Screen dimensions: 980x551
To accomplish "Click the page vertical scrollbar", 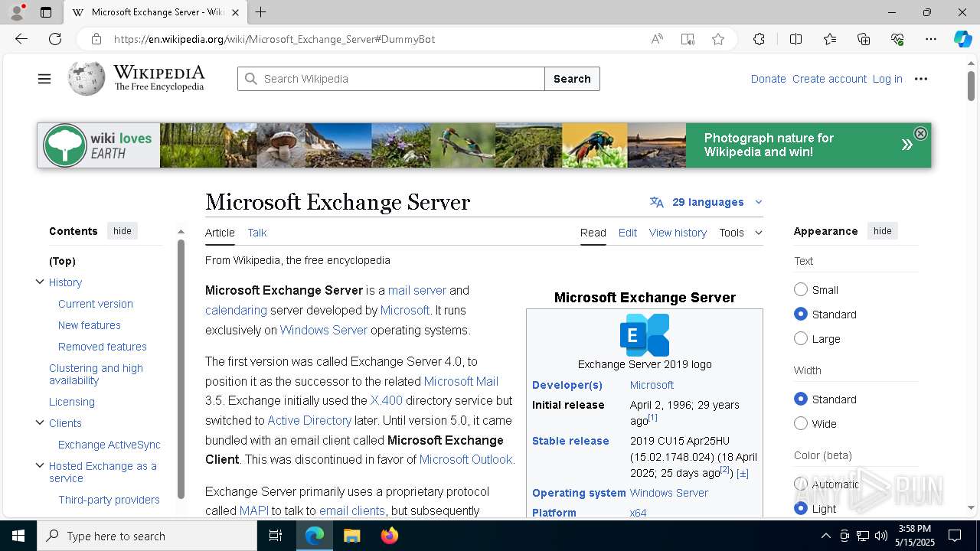I will pyautogui.click(x=971, y=85).
